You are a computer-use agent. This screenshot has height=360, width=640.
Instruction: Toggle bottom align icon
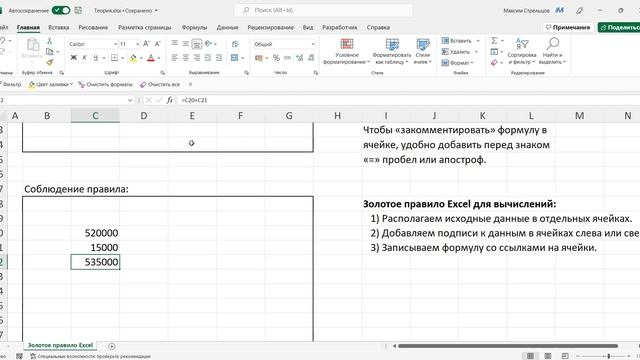point(197,44)
